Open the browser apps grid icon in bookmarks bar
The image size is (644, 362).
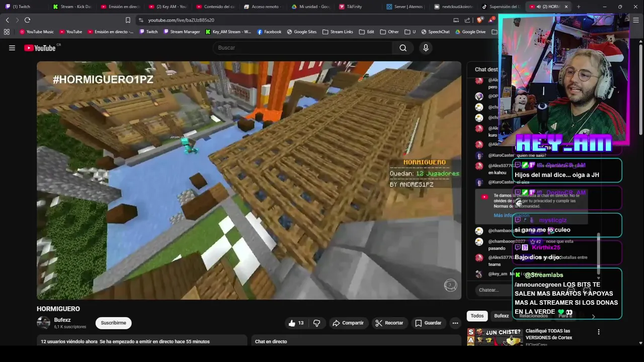tap(7, 32)
